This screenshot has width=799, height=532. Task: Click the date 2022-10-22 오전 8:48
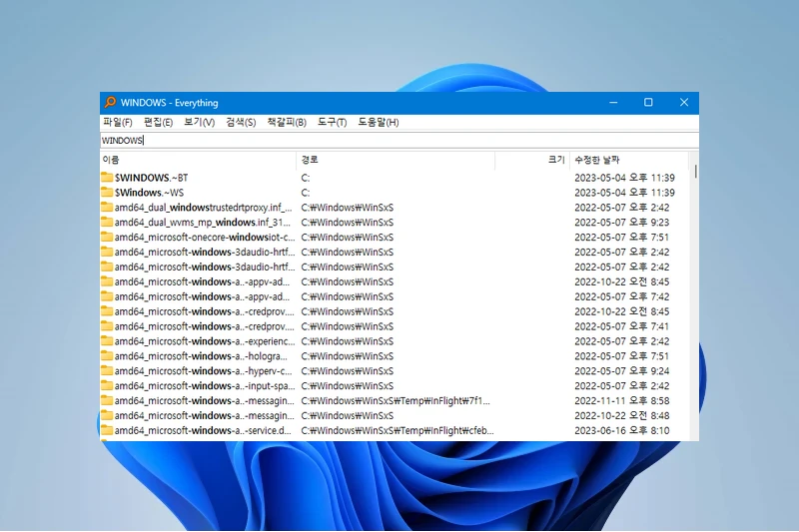621,415
